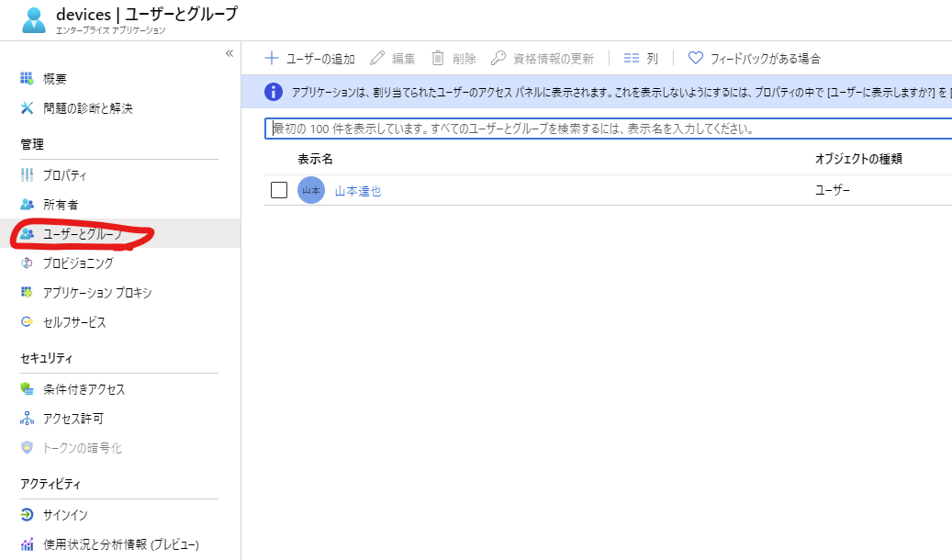Open 使用状況と分析情報 (プレビュー) entry
952x560 pixels.
[x=120, y=544]
